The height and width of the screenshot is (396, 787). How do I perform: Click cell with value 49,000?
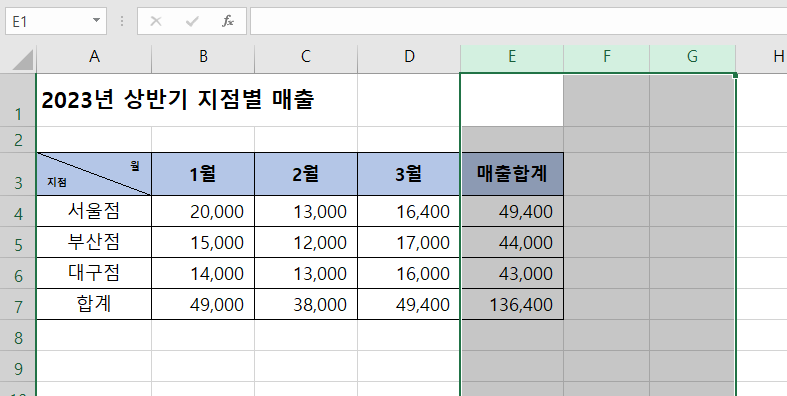pos(203,304)
